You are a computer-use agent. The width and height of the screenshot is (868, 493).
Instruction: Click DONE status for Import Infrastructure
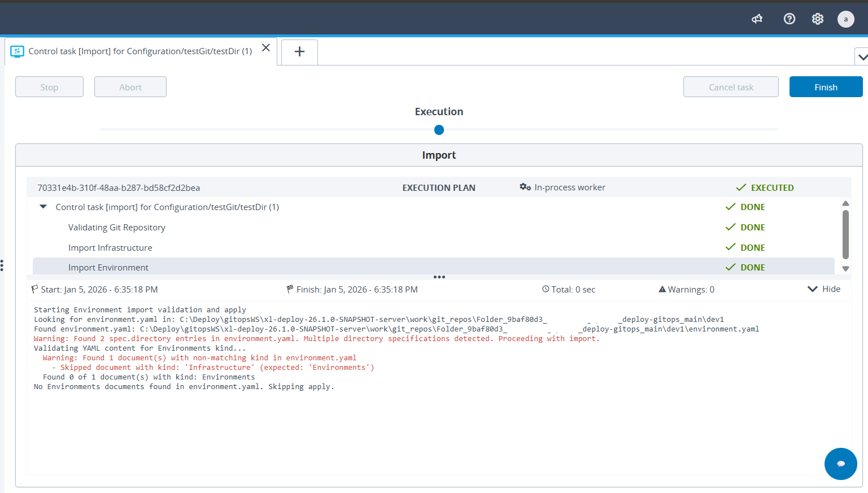[753, 248]
